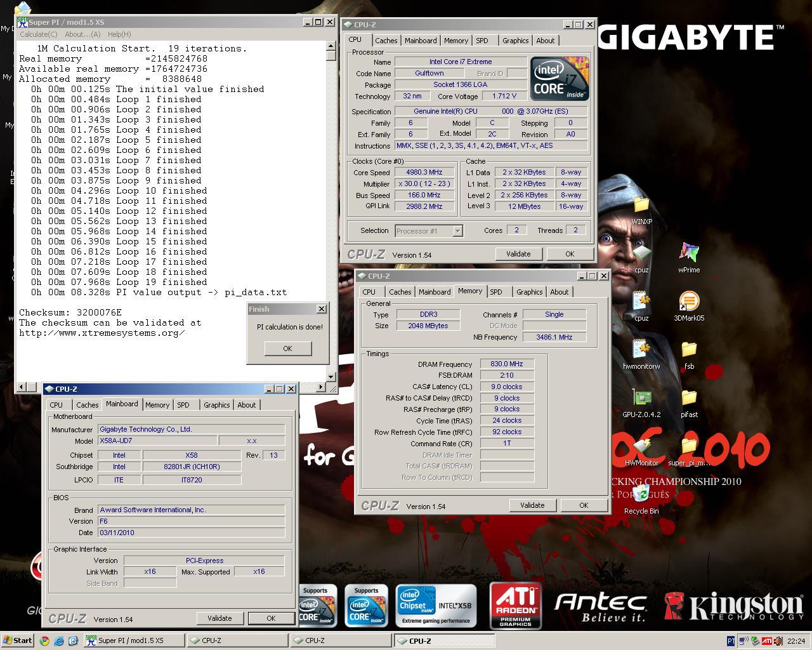
Task: Click the BIOS Date 03/11/2010 field
Action: pos(192,533)
